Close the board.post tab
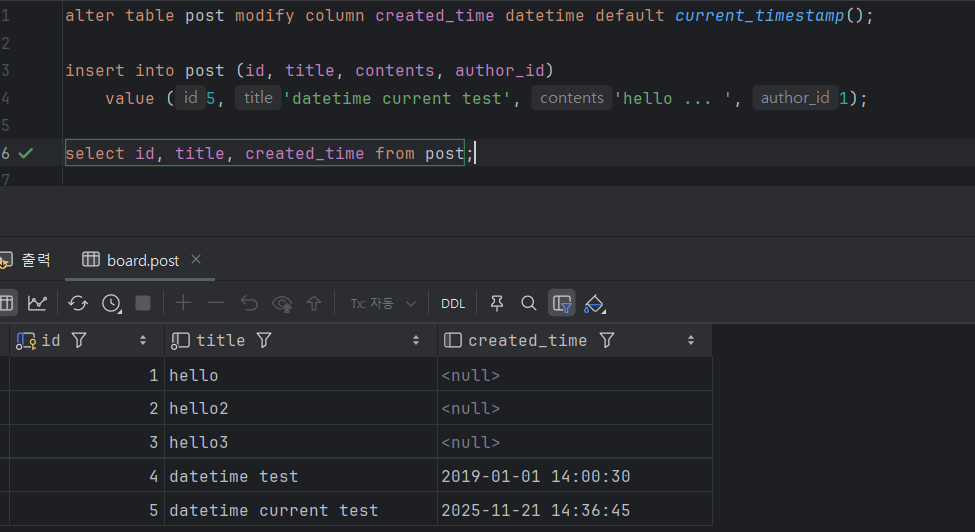 [x=196, y=259]
